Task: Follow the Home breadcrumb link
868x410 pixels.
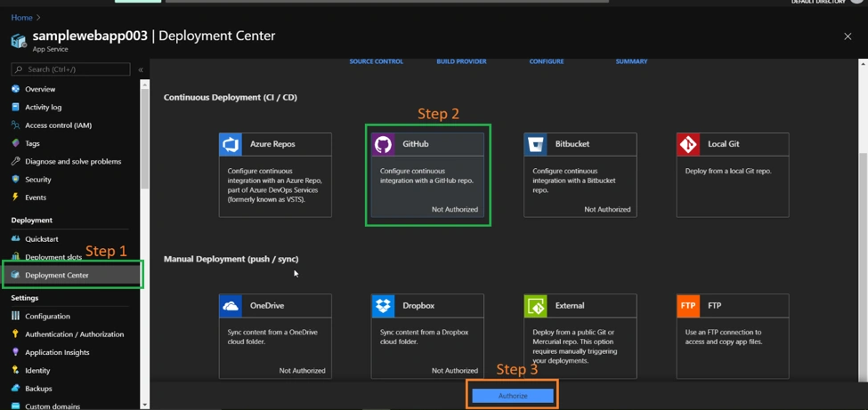Action: 21,18
